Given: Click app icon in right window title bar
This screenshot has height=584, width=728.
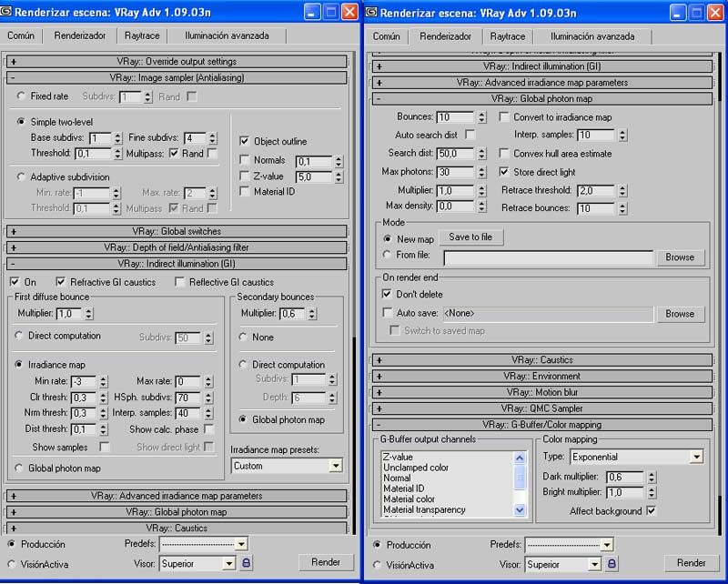Looking at the screenshot, I should (371, 12).
